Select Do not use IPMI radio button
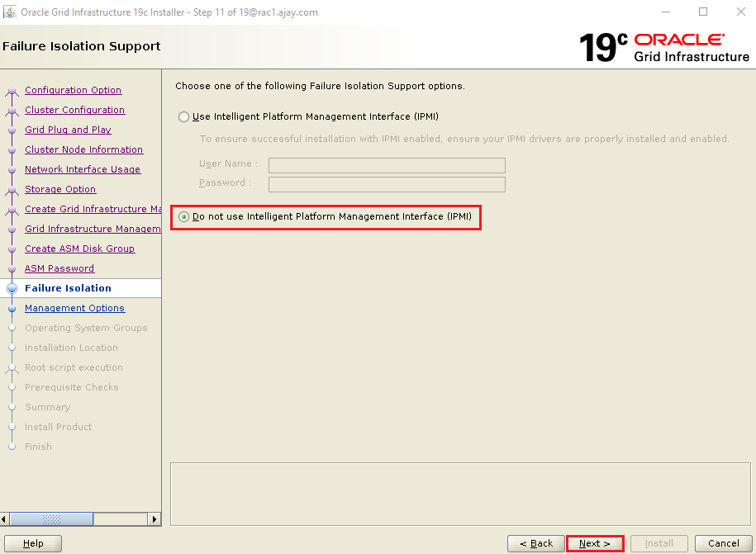The height and width of the screenshot is (554, 756). tap(183, 217)
